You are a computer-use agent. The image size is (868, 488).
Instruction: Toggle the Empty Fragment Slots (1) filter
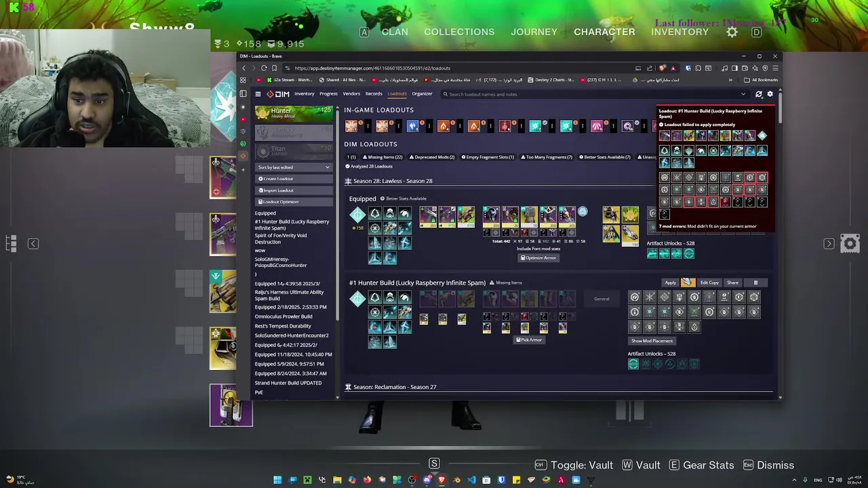click(488, 157)
